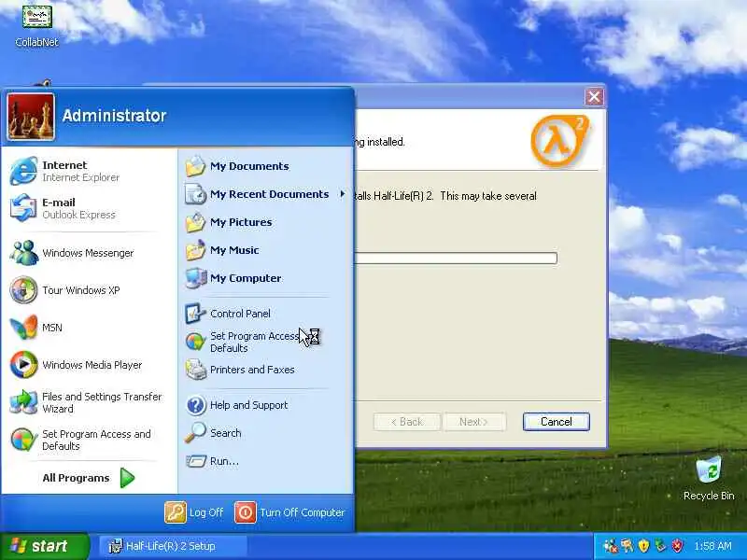Click the Administrator user name text
The image size is (747, 560).
[x=114, y=116]
